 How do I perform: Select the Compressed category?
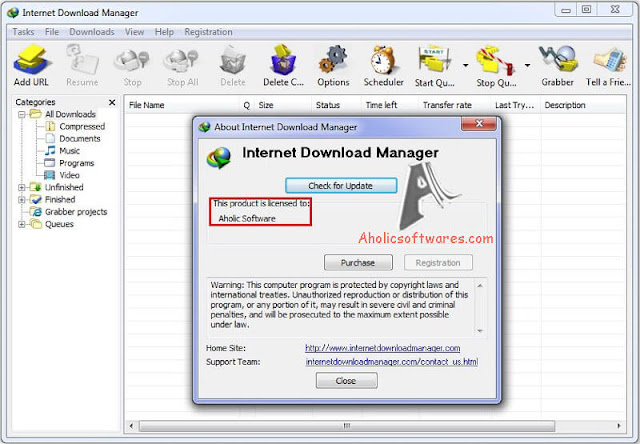(82, 127)
